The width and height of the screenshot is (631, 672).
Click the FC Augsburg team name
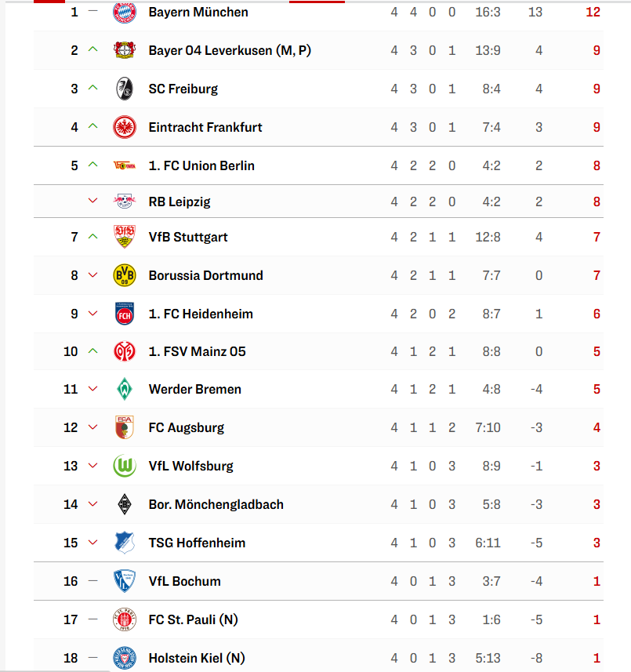point(187,427)
